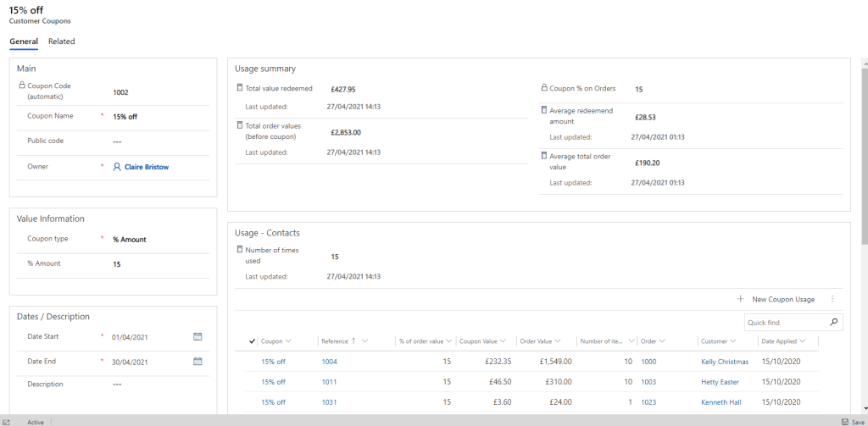Open the Date End calendar picker
Viewport: 868px width, 426px height.
[198, 362]
